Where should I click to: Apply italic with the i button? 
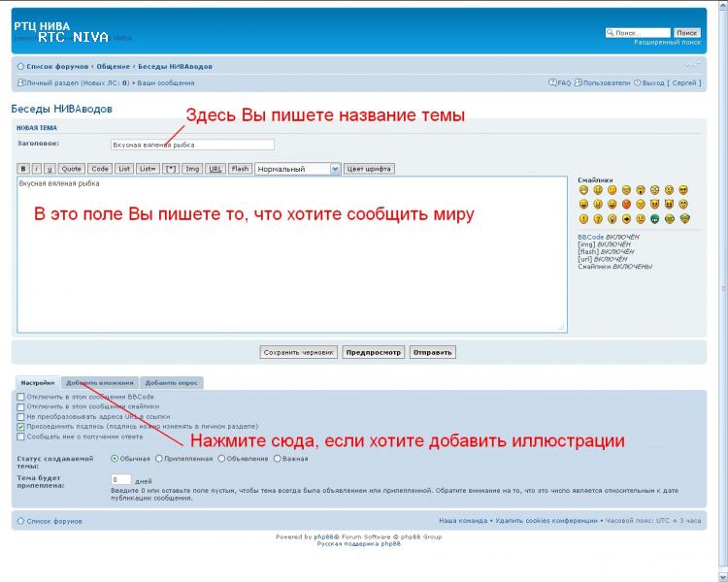[x=37, y=169]
